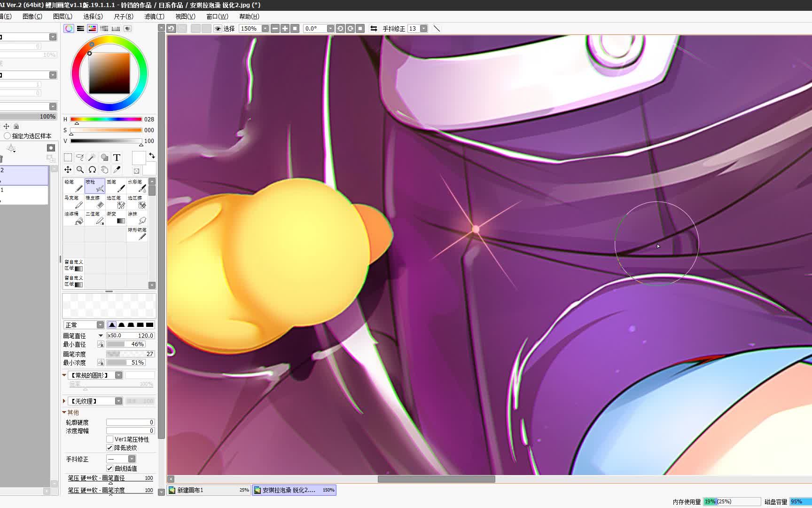Select the zoom magnifier tool
The image size is (812, 508).
click(x=80, y=170)
